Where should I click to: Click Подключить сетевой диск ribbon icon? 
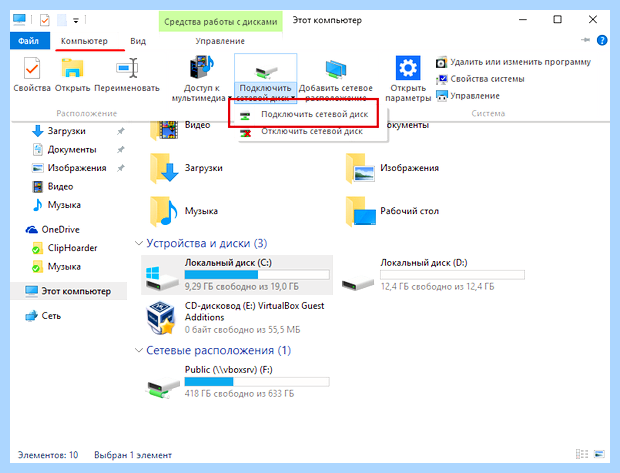coord(265,70)
